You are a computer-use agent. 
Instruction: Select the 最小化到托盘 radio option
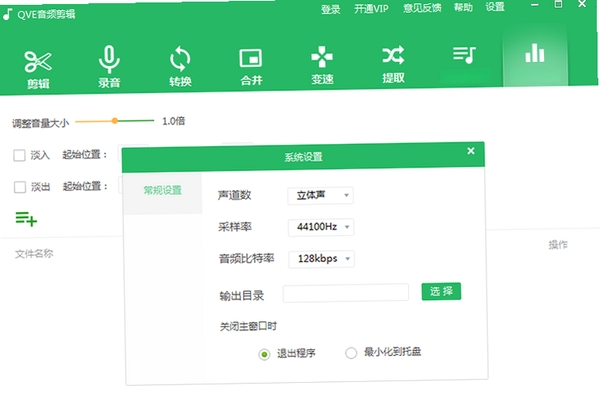pos(351,353)
